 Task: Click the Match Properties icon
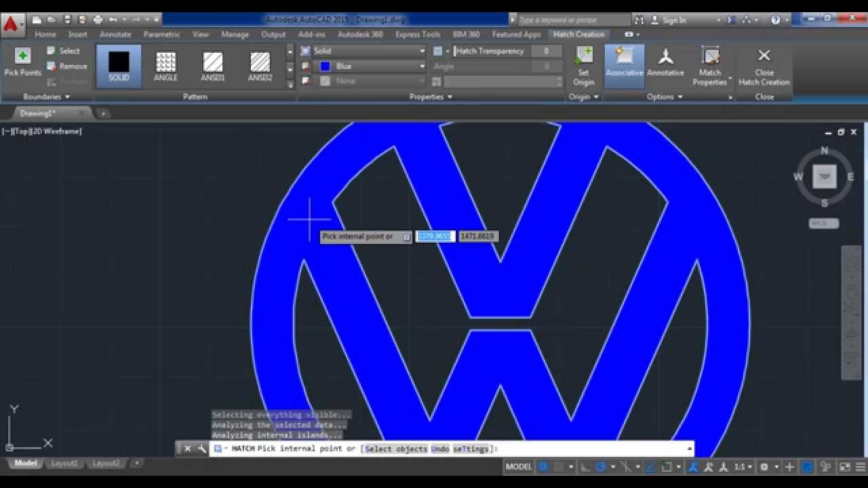[x=710, y=56]
